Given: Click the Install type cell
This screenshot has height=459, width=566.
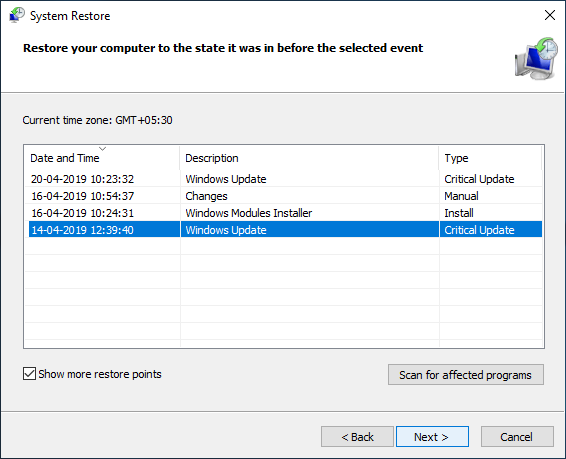Looking at the screenshot, I should [459, 213].
